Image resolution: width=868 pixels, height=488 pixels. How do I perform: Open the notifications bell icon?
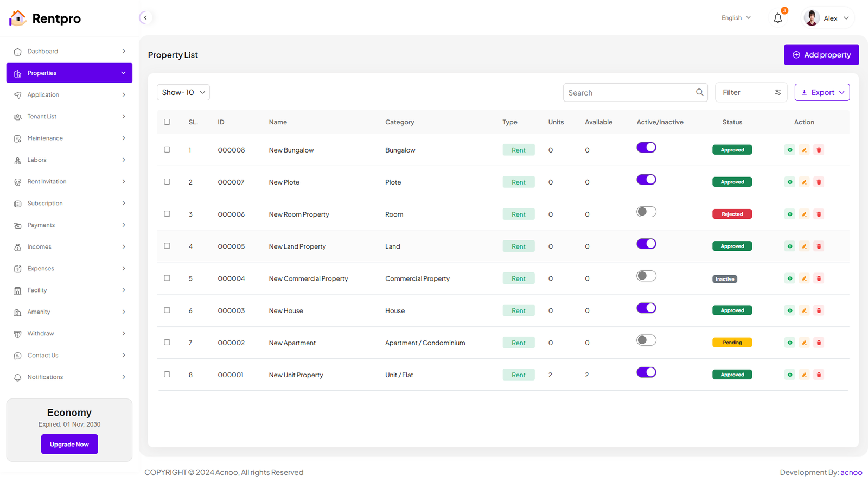point(777,18)
